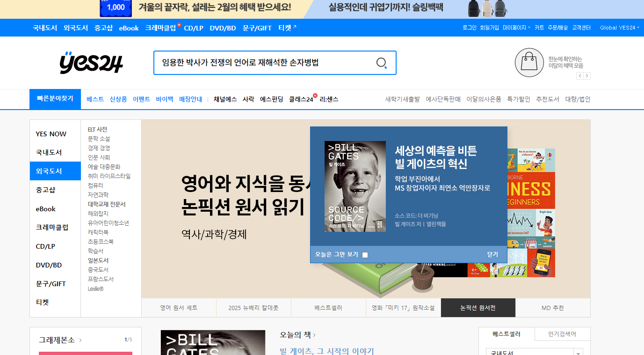Open 해외잡지 subcategory
The height and width of the screenshot is (355, 644).
coord(98,214)
